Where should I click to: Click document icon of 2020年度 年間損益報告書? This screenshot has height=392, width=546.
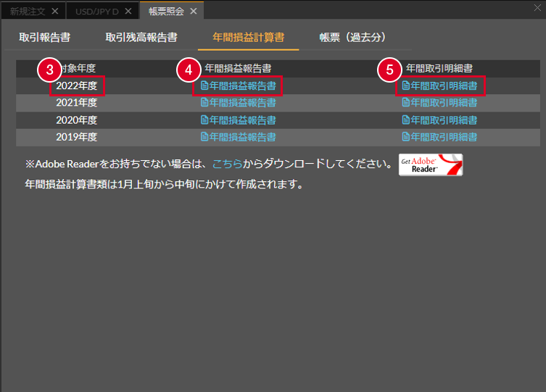point(204,120)
